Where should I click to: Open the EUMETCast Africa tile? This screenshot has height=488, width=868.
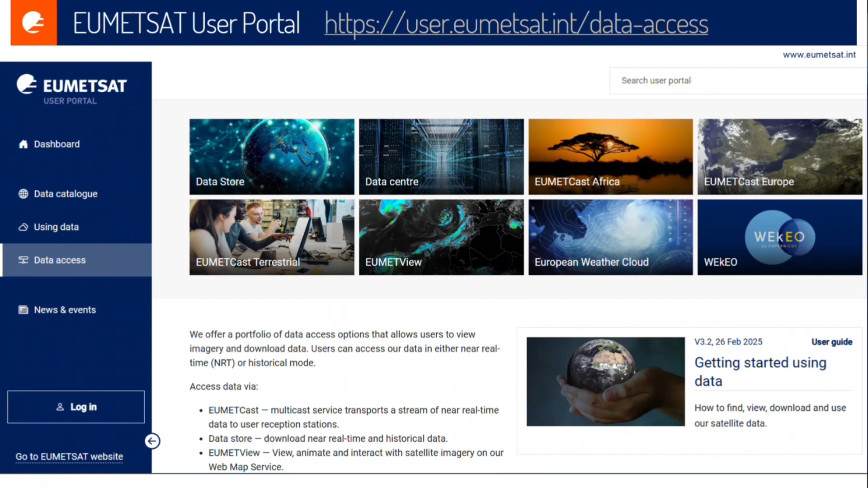pos(610,156)
